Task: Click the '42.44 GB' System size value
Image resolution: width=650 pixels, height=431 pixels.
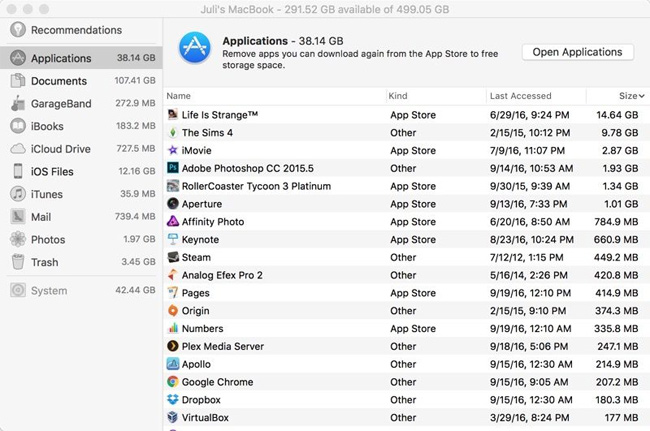Action: point(136,290)
